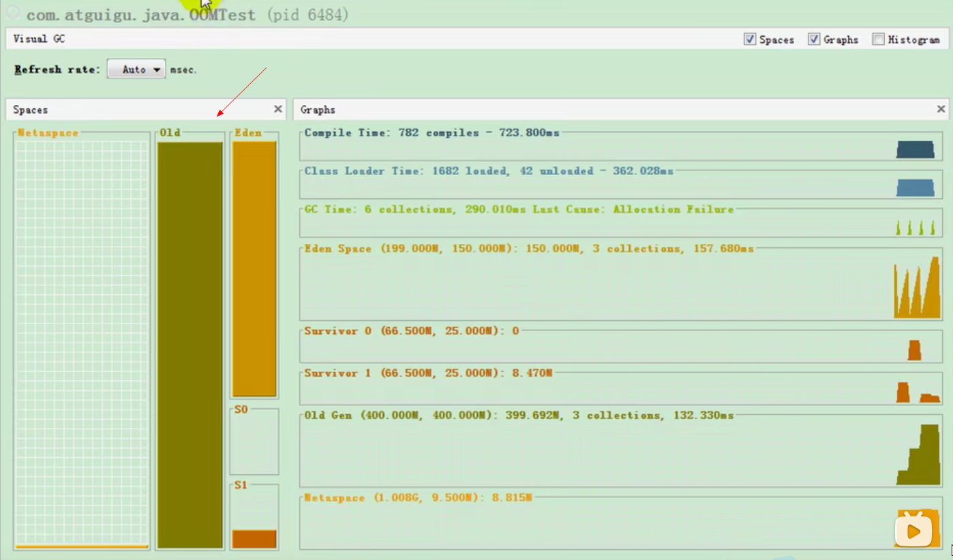This screenshot has width=953, height=560.
Task: Click the Metaspace graph title
Action: (x=418, y=497)
